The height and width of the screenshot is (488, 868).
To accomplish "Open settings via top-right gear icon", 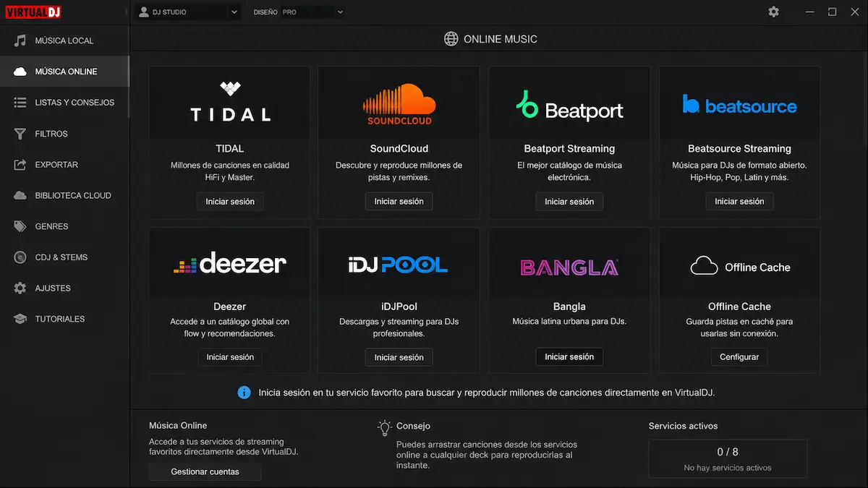I will click(x=774, y=12).
